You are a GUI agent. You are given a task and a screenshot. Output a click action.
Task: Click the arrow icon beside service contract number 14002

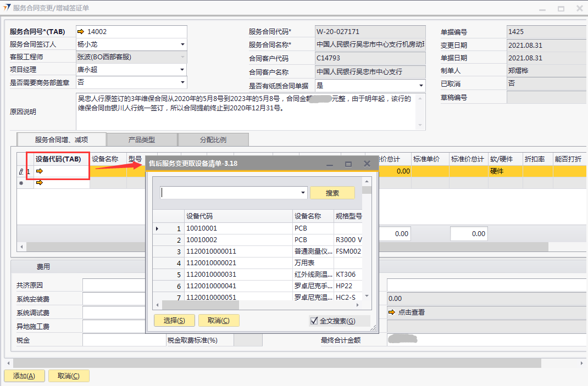point(81,32)
